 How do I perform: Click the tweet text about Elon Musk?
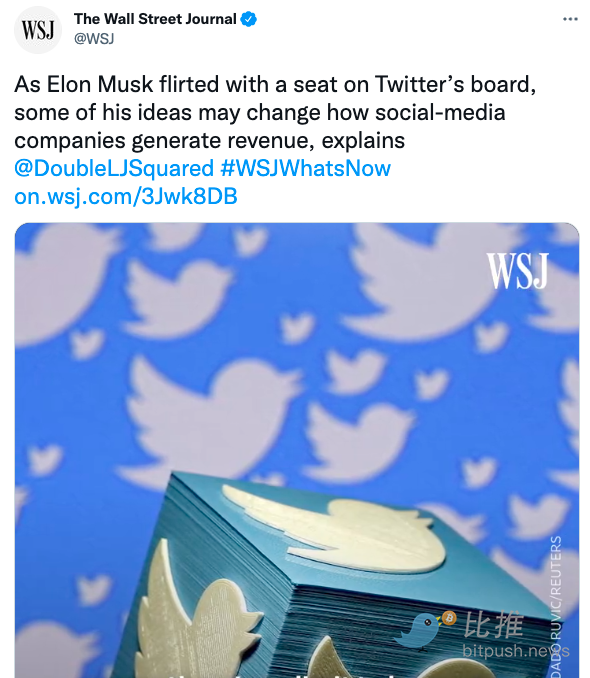[275, 112]
